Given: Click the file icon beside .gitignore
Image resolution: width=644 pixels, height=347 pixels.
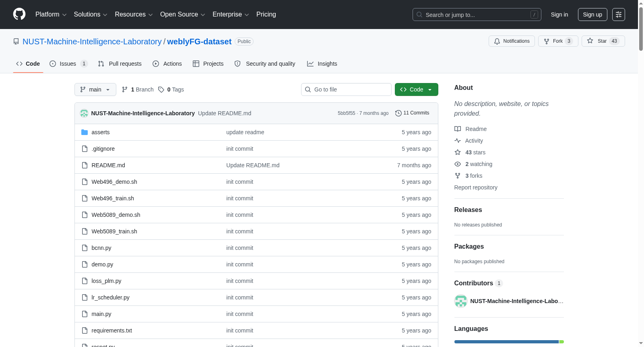Looking at the screenshot, I should click(85, 149).
